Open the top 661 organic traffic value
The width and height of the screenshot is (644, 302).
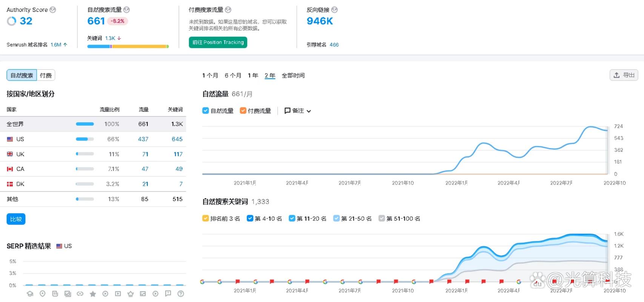96,21
